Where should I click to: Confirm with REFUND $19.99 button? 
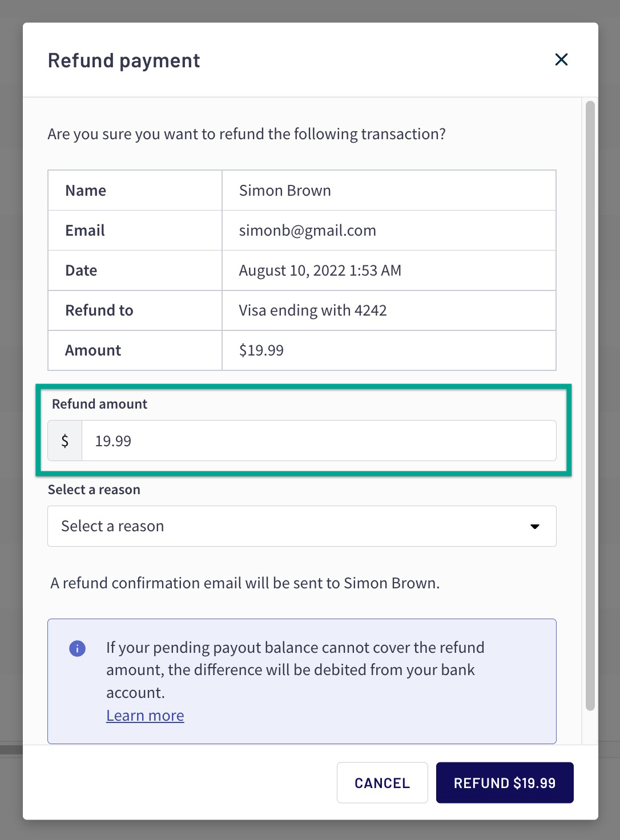click(x=505, y=783)
